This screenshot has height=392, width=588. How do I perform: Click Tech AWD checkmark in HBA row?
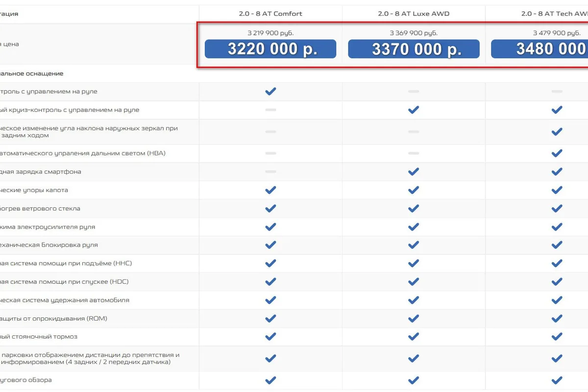[557, 153]
